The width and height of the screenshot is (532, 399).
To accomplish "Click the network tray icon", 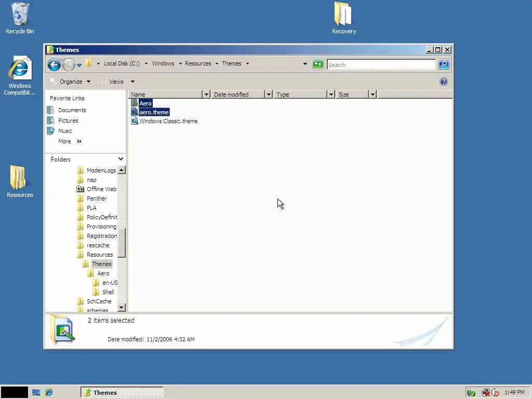I will point(486,393).
